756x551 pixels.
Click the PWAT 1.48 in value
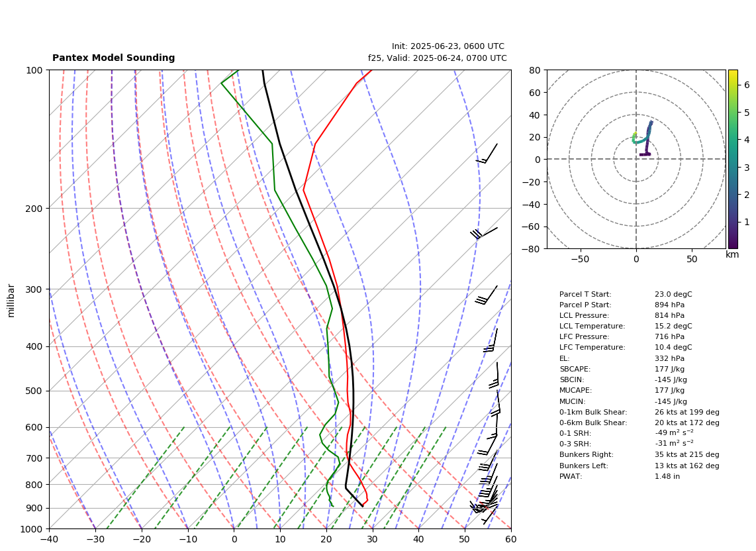coord(667,476)
